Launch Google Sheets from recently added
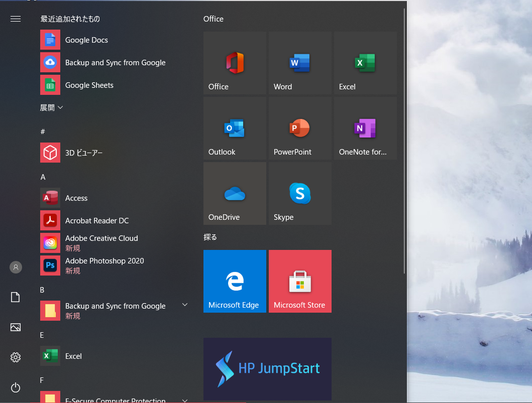Viewport: 532px width, 403px height. coord(115,85)
